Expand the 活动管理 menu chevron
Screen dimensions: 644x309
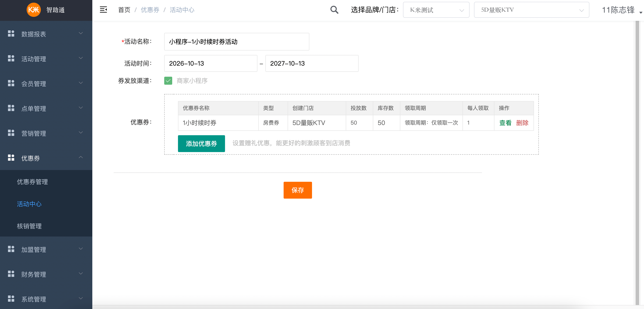point(81,58)
